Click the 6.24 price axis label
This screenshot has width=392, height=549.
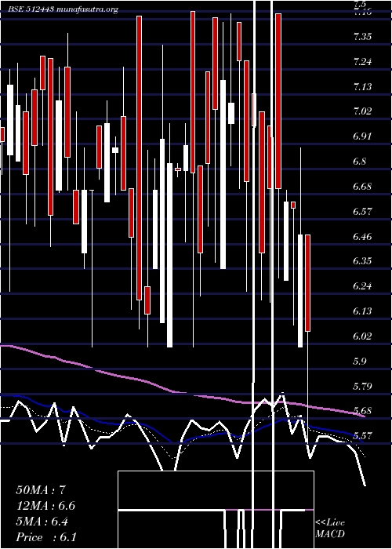coord(363,286)
